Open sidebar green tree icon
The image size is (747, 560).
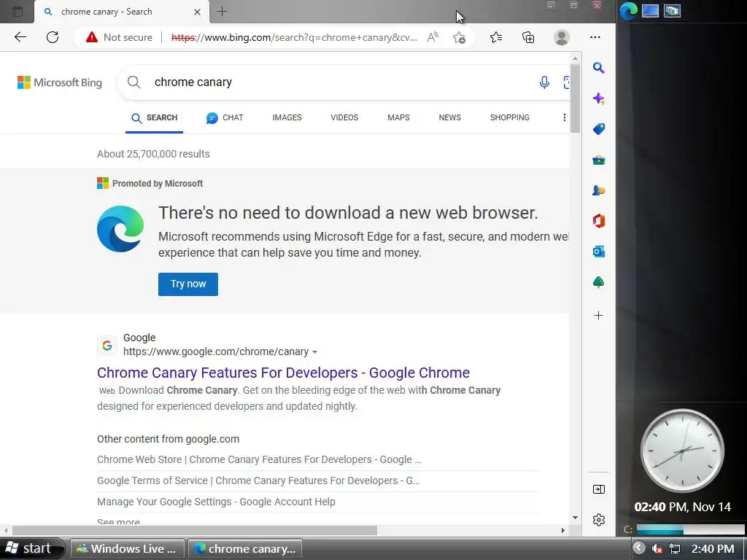(x=599, y=282)
